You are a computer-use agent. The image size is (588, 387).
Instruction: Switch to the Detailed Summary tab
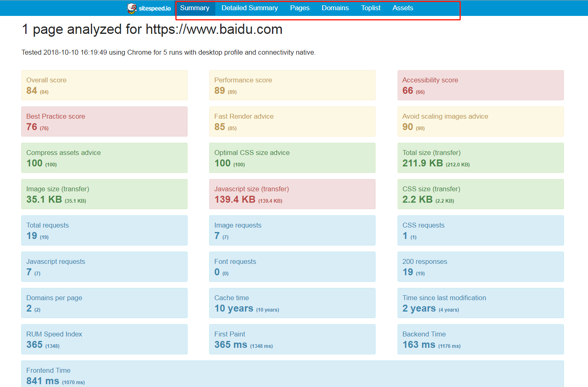[x=250, y=8]
